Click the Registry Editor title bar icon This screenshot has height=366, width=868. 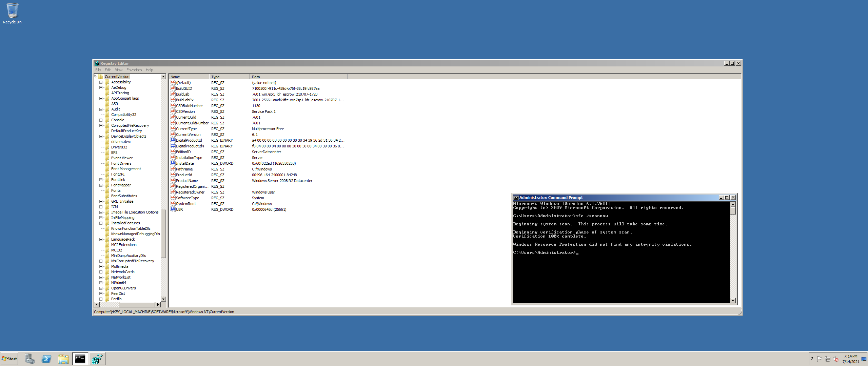97,63
